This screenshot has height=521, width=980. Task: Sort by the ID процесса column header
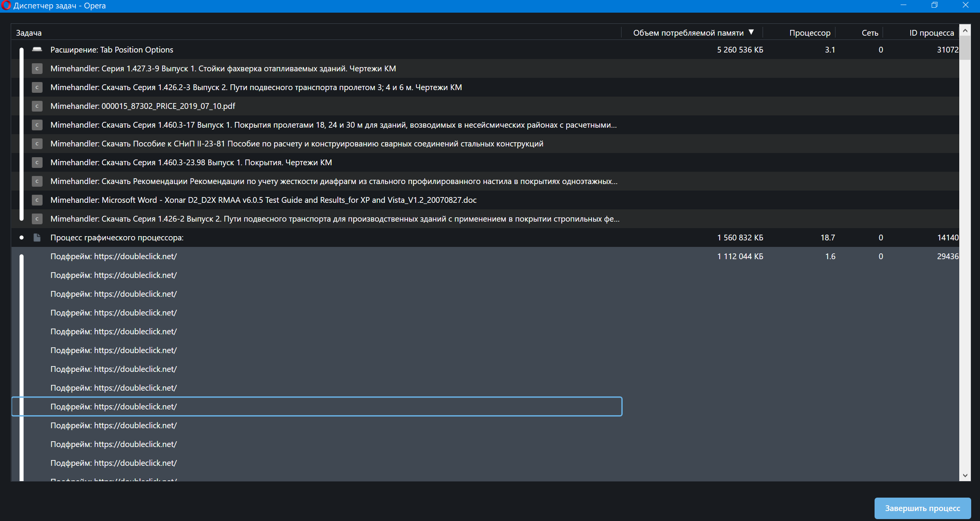tap(932, 33)
